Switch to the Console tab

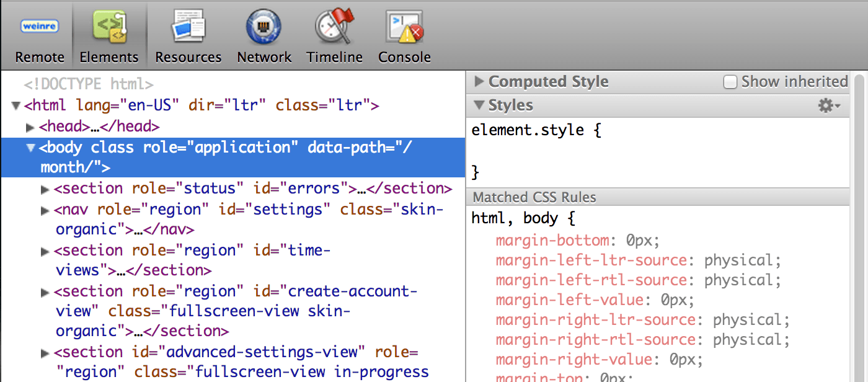click(404, 57)
